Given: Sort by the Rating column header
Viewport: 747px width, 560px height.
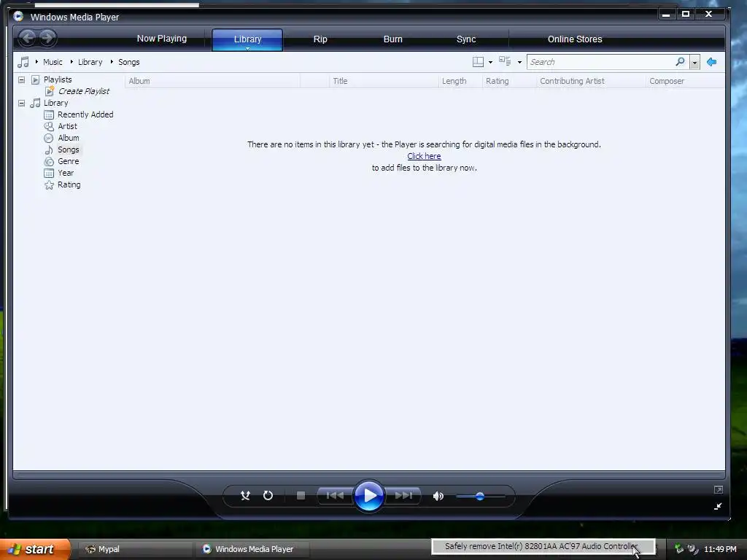Looking at the screenshot, I should pos(508,81).
